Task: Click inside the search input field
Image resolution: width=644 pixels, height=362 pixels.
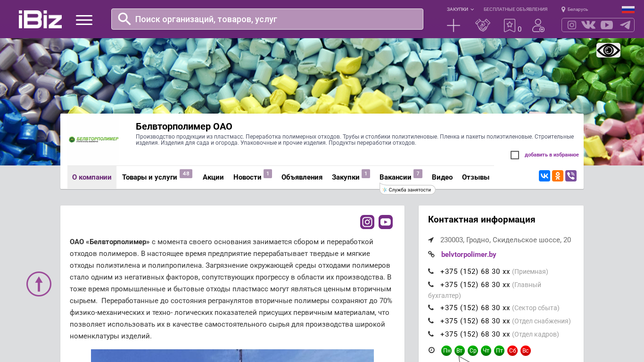Action: pyautogui.click(x=267, y=19)
